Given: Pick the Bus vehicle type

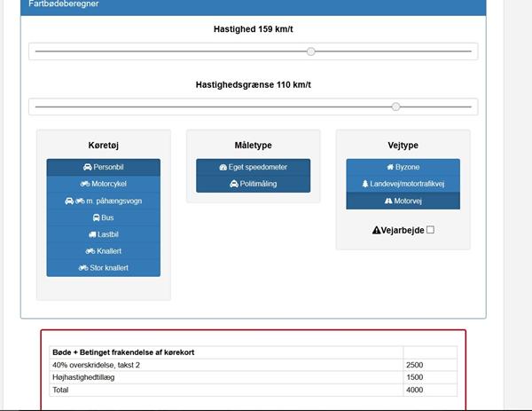Looking at the screenshot, I should click(x=103, y=217).
